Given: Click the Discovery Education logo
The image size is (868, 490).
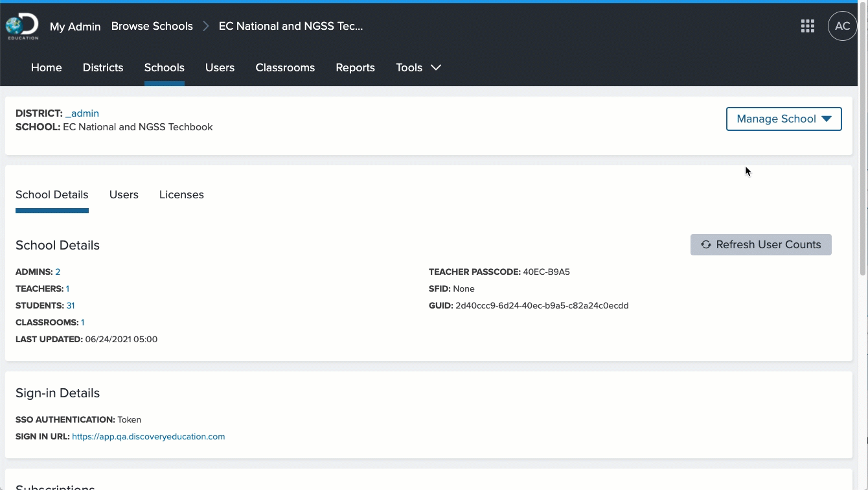Looking at the screenshot, I should [x=22, y=27].
